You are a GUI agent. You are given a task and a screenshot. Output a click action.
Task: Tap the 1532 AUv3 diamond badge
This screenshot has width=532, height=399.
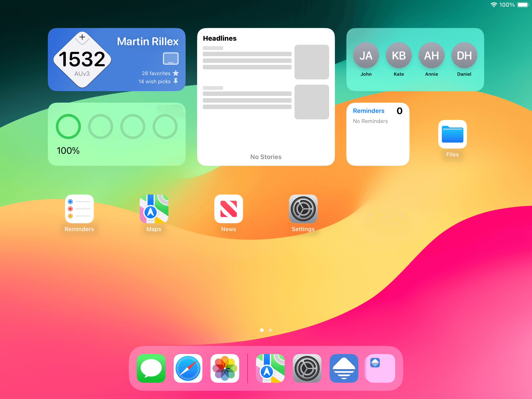(x=82, y=60)
